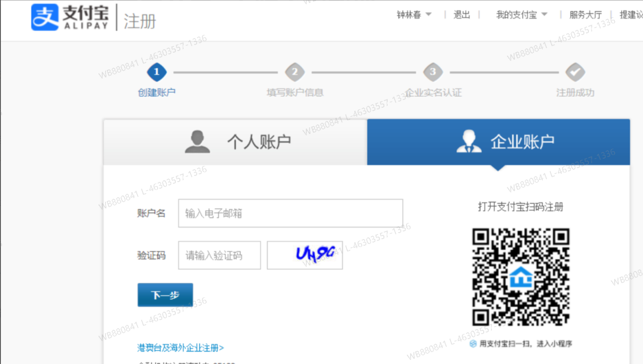Click 打开支付宝扫码注册 heading

tap(521, 206)
